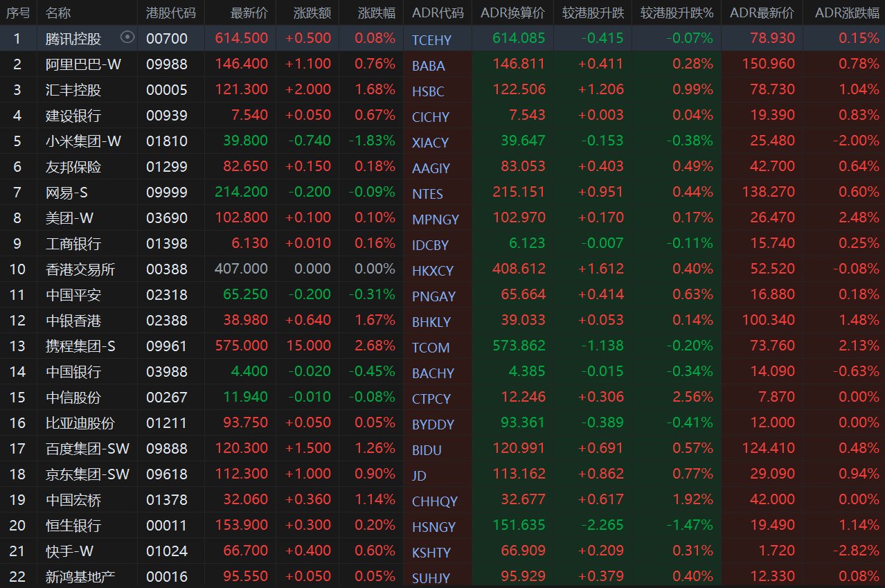Image resolution: width=885 pixels, height=588 pixels.
Task: Click the BIDU ADR code
Action: (x=427, y=450)
